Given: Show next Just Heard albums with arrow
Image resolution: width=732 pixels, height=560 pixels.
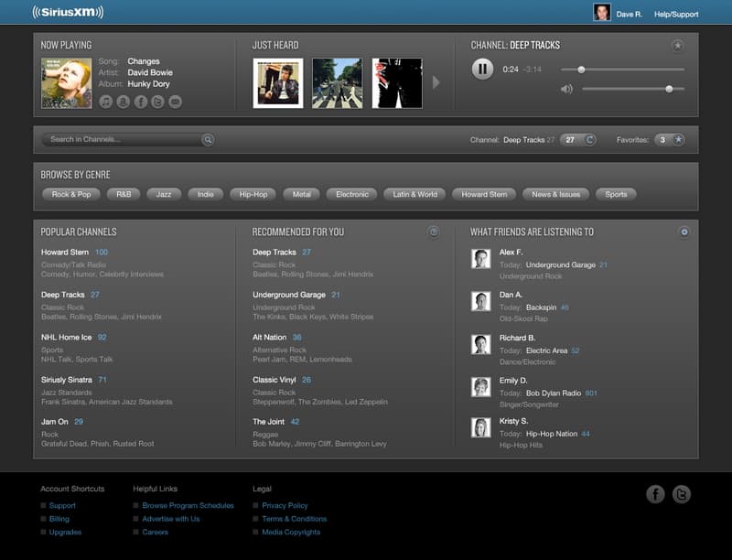Looking at the screenshot, I should 436,82.
